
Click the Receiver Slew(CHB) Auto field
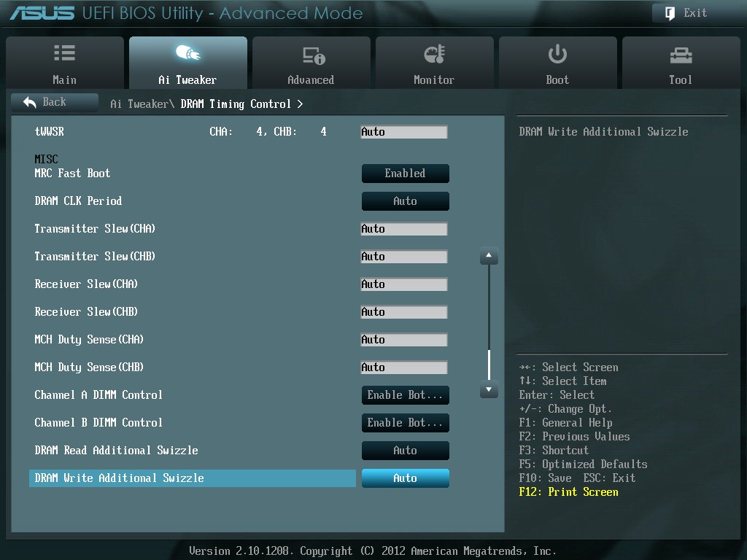pyautogui.click(x=403, y=312)
